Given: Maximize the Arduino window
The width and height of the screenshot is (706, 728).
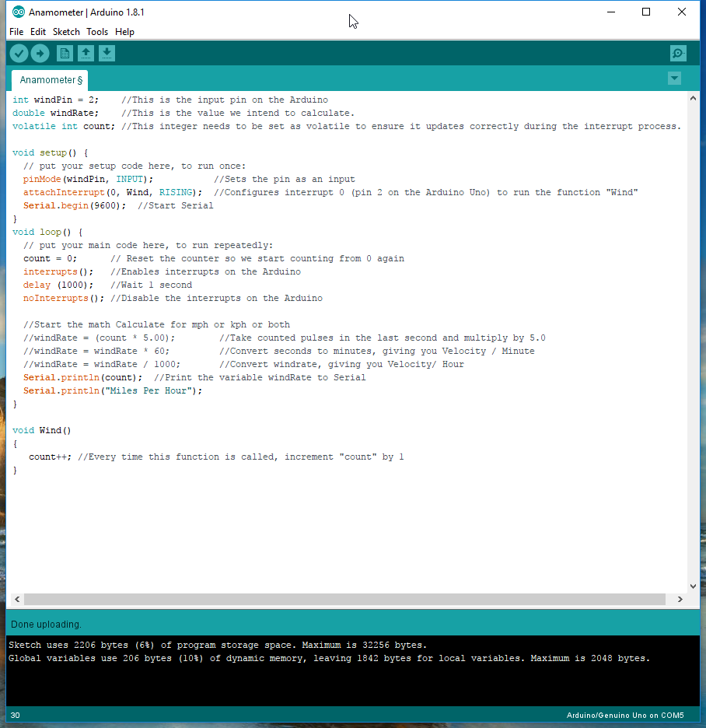Looking at the screenshot, I should point(646,12).
